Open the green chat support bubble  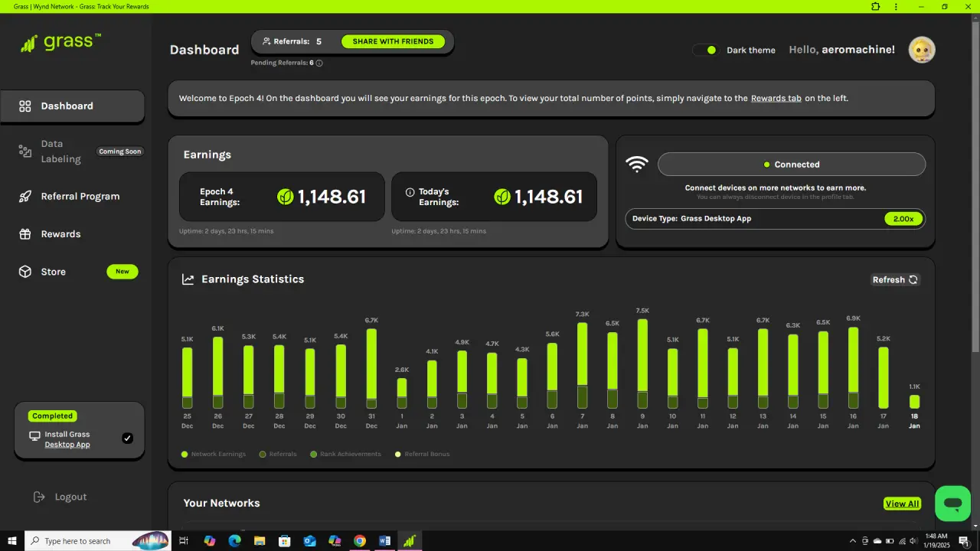952,504
